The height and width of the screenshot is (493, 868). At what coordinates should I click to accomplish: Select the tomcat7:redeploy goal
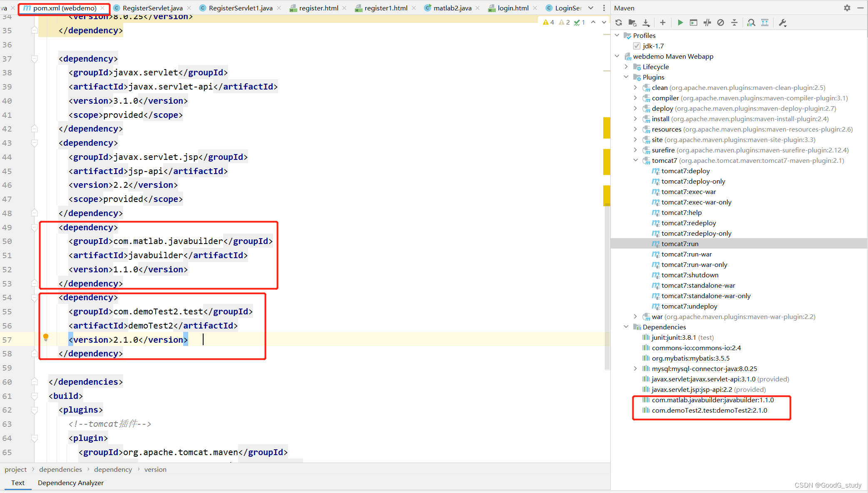689,223
